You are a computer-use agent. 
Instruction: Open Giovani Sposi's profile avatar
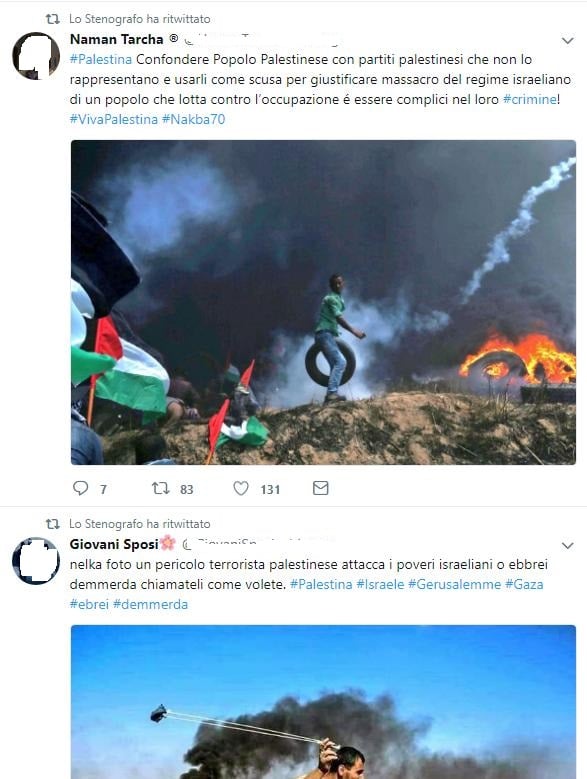[x=36, y=560]
